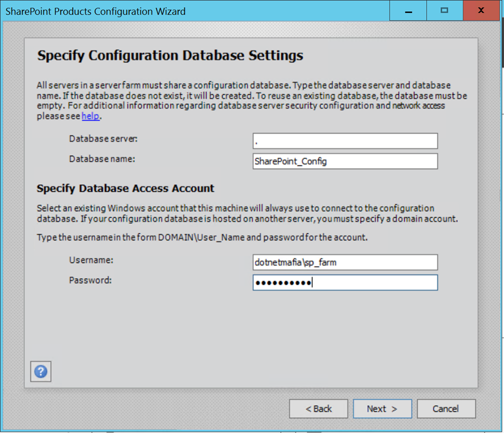Go to previous step with Back button
This screenshot has height=433, width=504.
(x=318, y=409)
